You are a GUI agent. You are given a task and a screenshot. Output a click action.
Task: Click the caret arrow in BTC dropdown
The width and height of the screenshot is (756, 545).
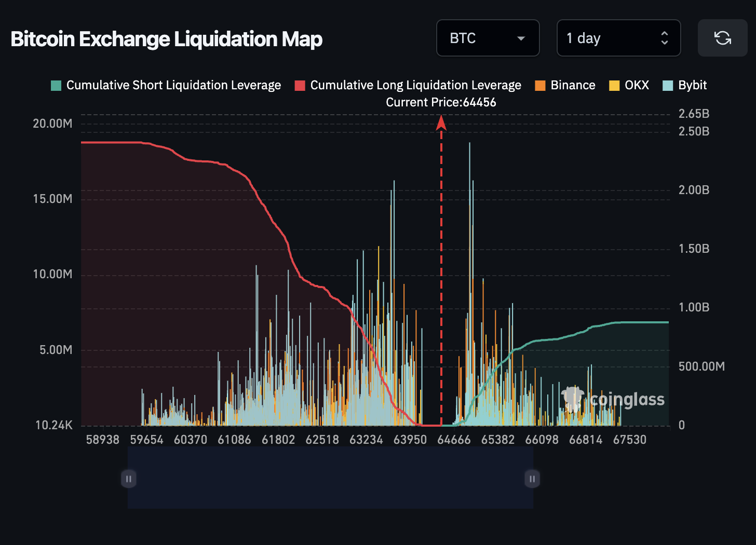tap(521, 38)
